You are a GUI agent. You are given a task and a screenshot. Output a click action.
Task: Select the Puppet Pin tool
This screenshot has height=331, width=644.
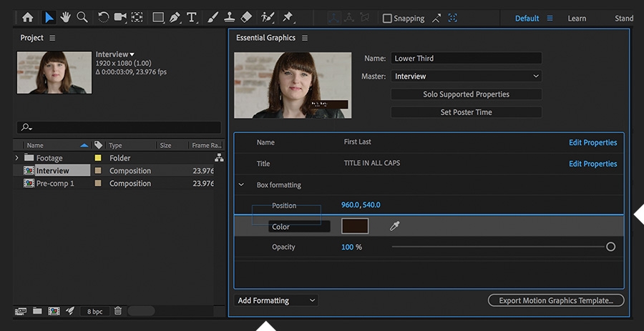click(x=288, y=17)
